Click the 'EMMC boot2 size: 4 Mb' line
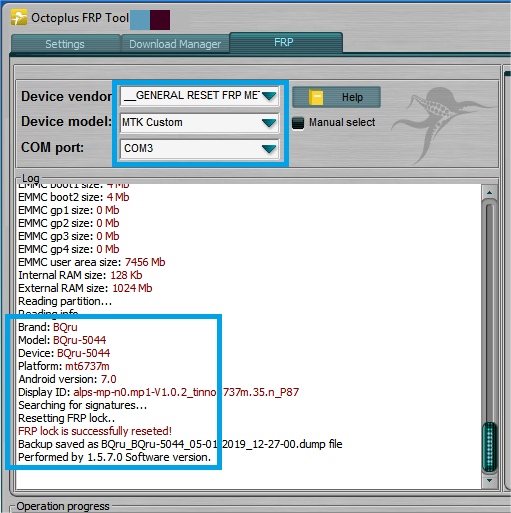The width and height of the screenshot is (511, 513). coord(74,197)
